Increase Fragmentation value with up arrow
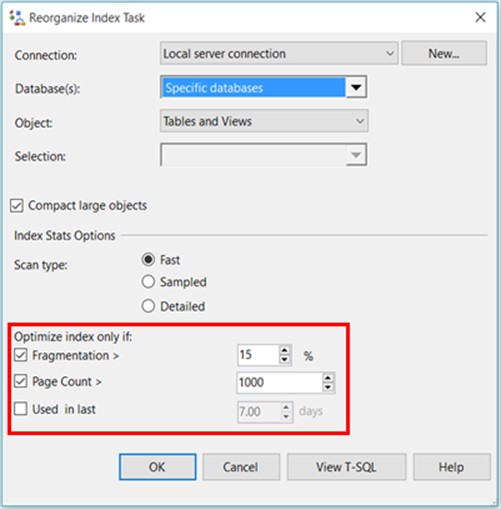 284,351
